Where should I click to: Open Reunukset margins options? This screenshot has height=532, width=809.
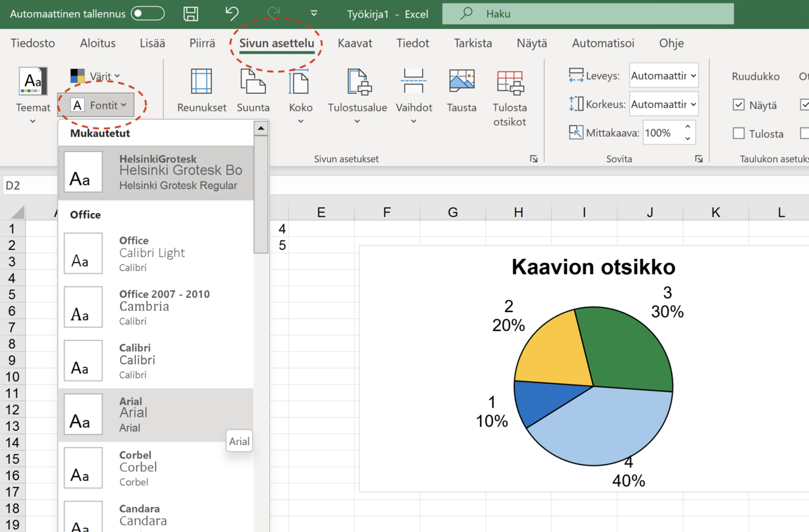pyautogui.click(x=202, y=91)
